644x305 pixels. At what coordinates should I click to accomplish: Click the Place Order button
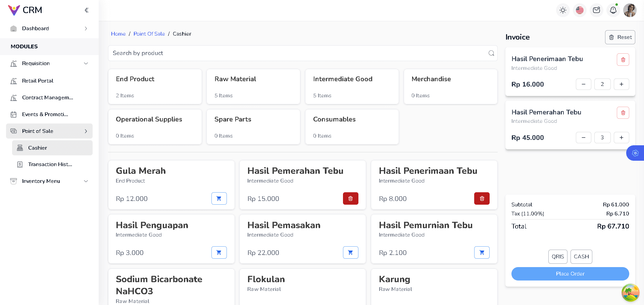point(570,274)
